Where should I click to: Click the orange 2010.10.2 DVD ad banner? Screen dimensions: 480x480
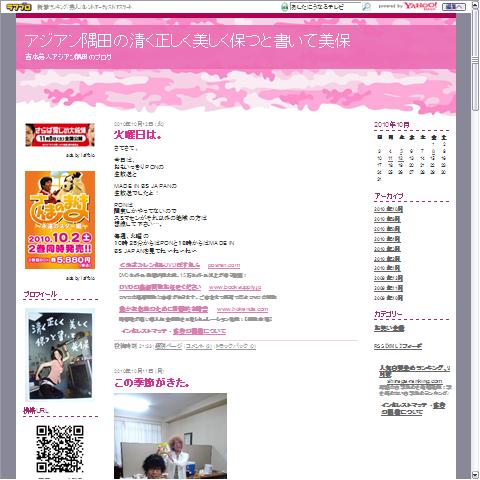coord(60,220)
